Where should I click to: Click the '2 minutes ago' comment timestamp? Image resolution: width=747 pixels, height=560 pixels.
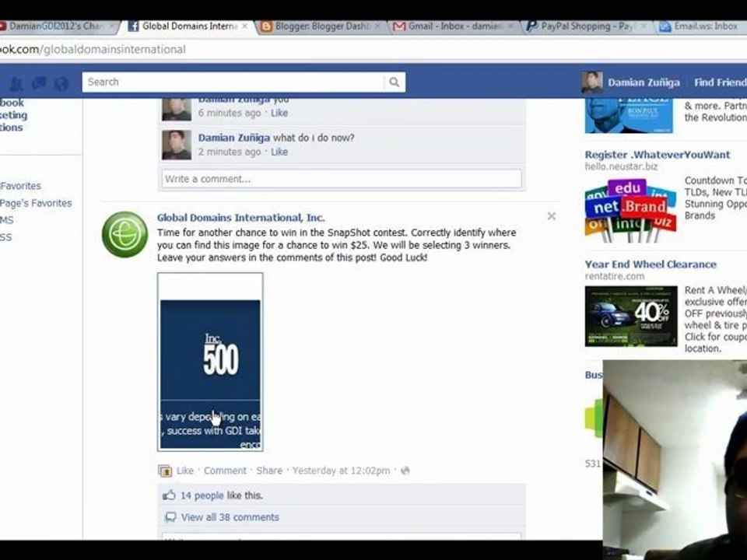click(230, 152)
